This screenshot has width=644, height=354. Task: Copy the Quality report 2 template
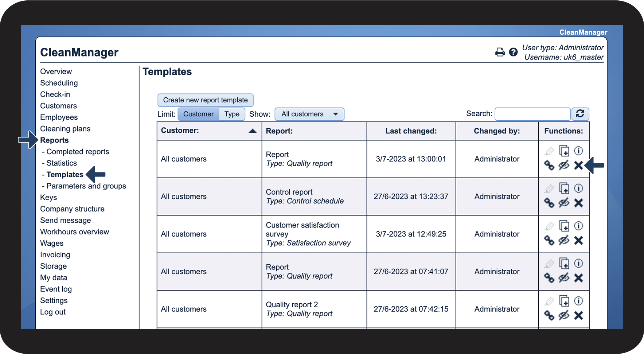[x=564, y=301]
